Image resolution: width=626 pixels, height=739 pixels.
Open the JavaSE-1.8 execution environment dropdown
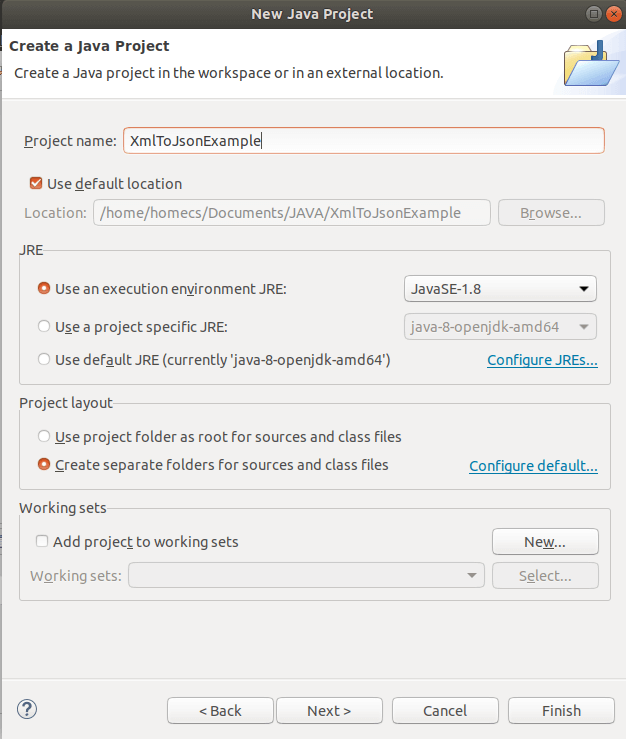point(499,289)
